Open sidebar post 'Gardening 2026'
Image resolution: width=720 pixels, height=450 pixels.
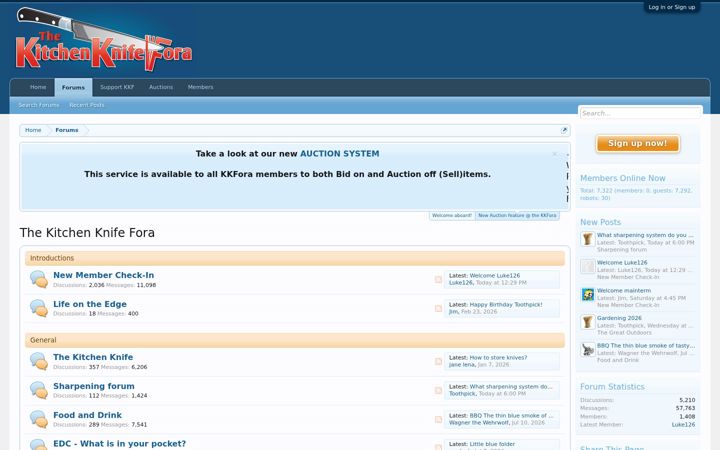tap(619, 318)
